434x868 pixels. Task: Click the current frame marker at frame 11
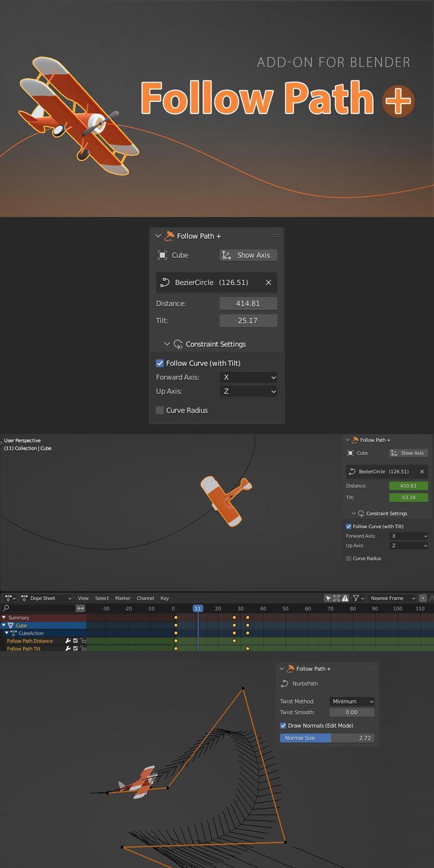(198, 608)
